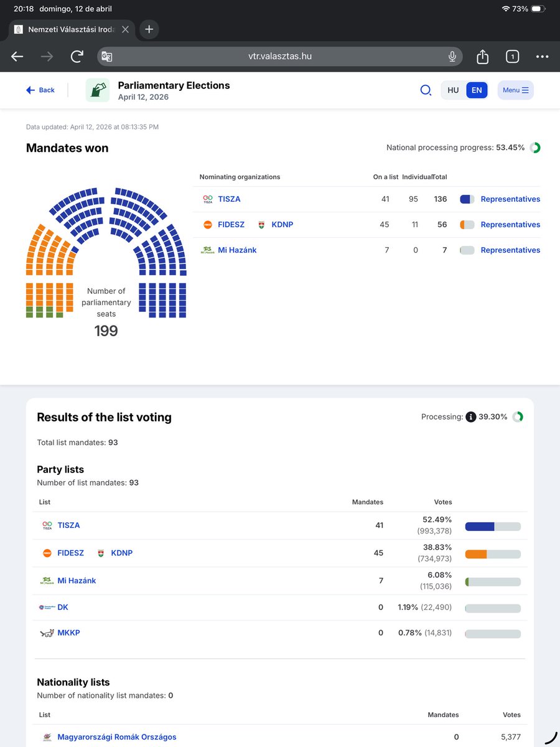Switch language to HU

453,90
